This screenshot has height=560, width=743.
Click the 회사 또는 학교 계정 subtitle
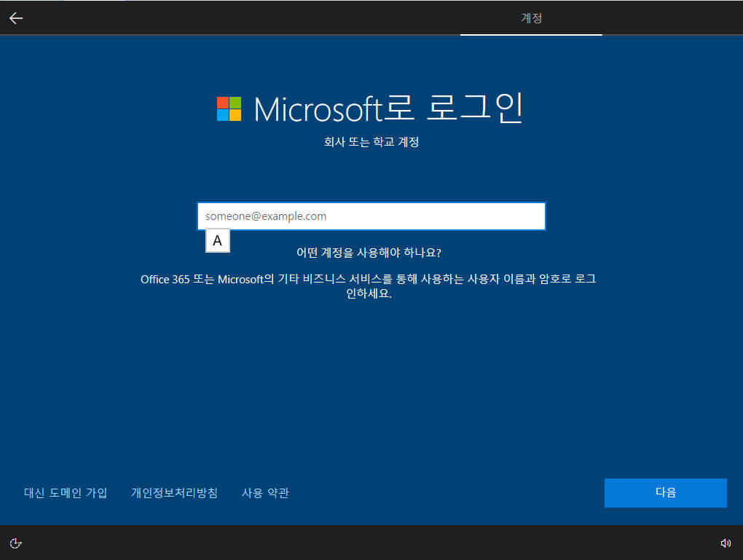[371, 142]
